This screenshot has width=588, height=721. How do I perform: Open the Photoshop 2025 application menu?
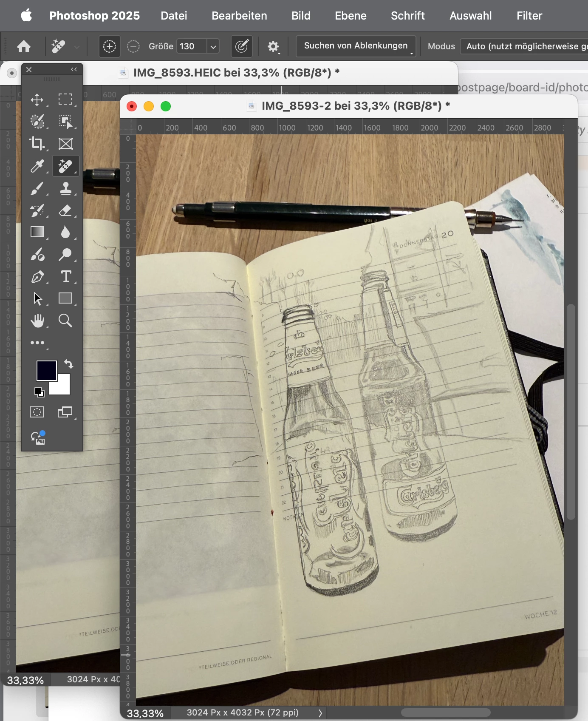[94, 16]
